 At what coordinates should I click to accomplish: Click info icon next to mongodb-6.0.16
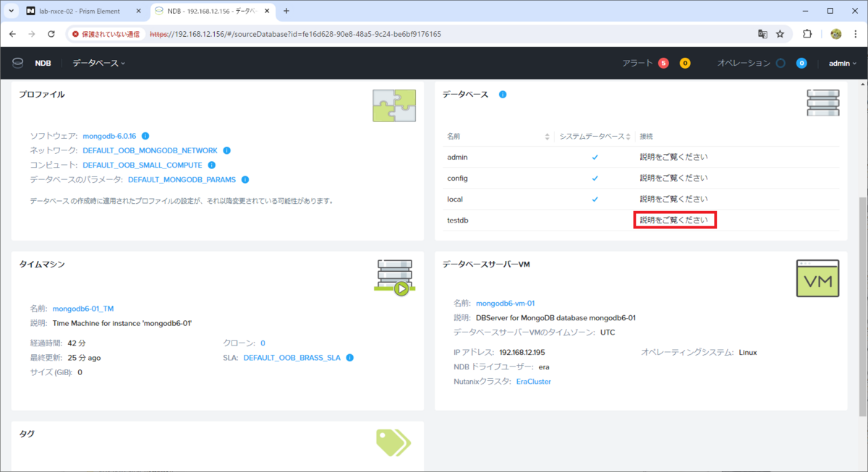145,136
